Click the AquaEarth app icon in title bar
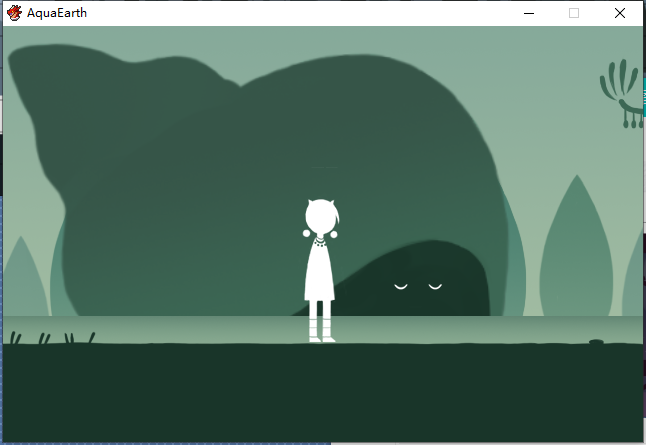 (x=14, y=13)
